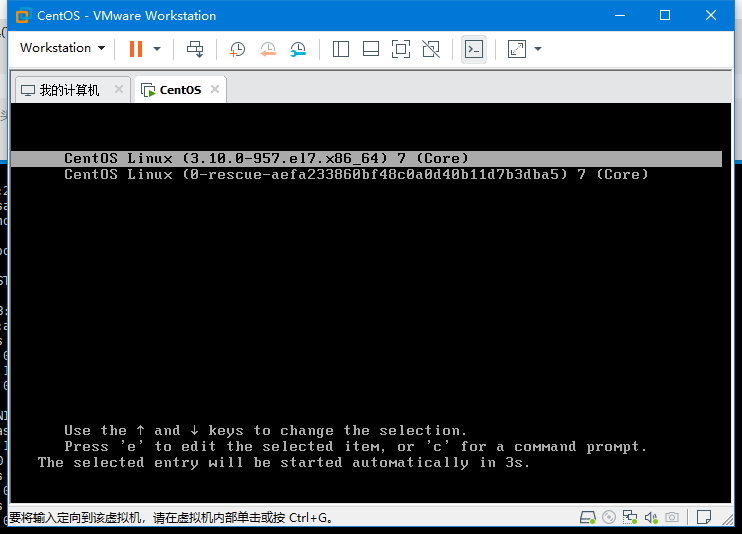Click Send Ctrl+Alt+Del icon
The height and width of the screenshot is (534, 742).
195,49
